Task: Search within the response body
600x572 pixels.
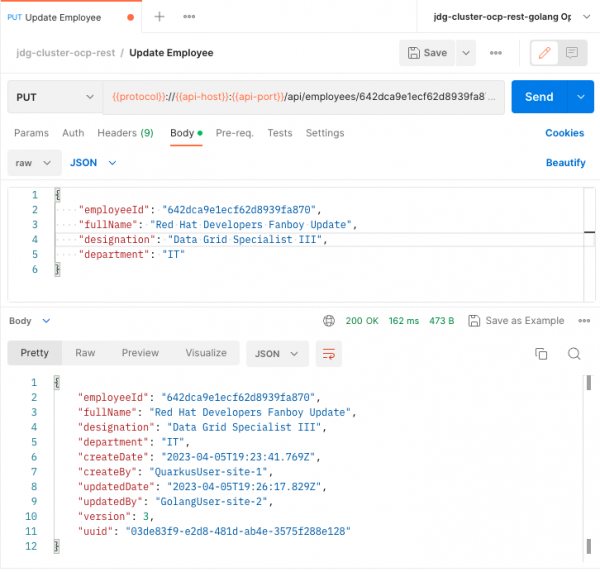Action: (574, 353)
